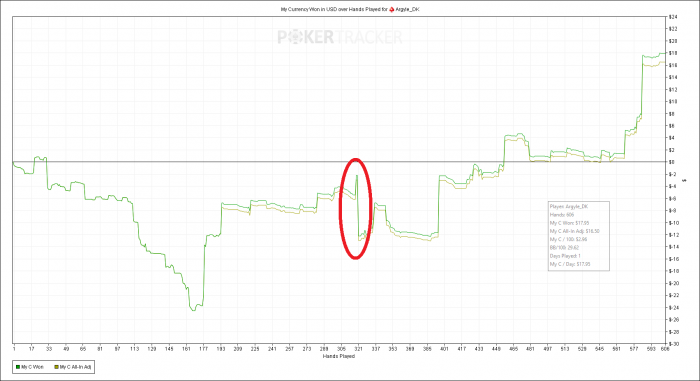This screenshot has width=700, height=381.
Task: Click the 177 tick on hands axis
Action: click(204, 349)
